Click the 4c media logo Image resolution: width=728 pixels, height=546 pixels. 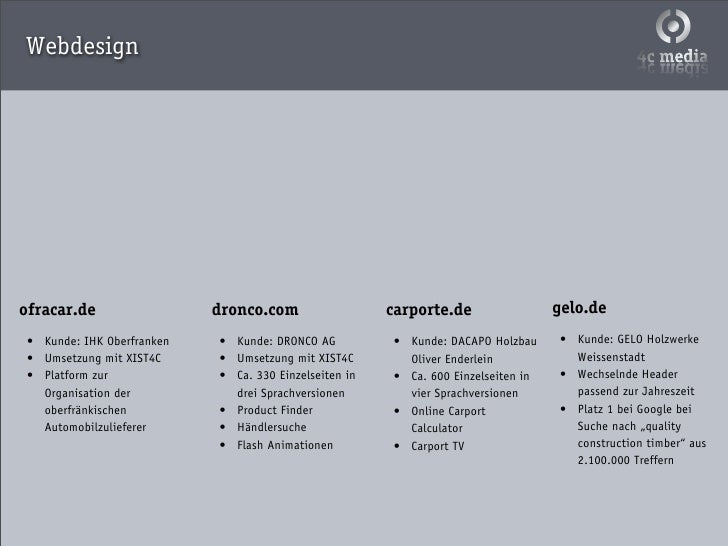(x=672, y=42)
